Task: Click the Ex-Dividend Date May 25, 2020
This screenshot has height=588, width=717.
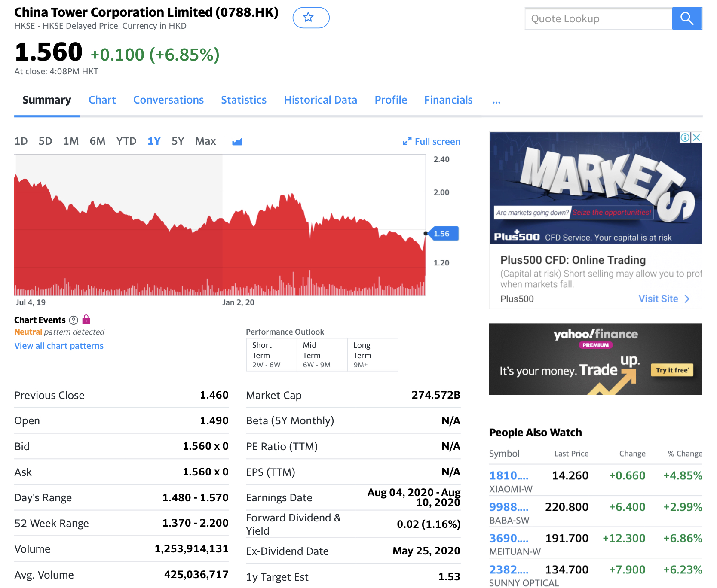Action: point(426,551)
